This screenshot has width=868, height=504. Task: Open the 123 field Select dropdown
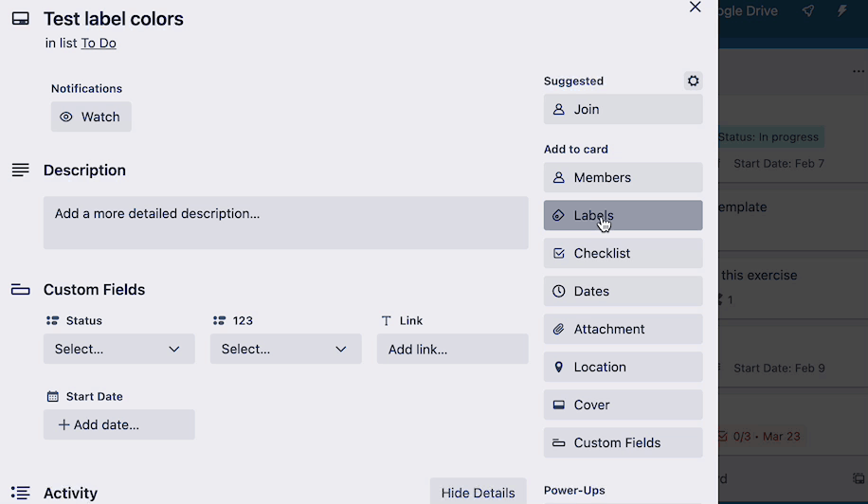click(x=285, y=349)
